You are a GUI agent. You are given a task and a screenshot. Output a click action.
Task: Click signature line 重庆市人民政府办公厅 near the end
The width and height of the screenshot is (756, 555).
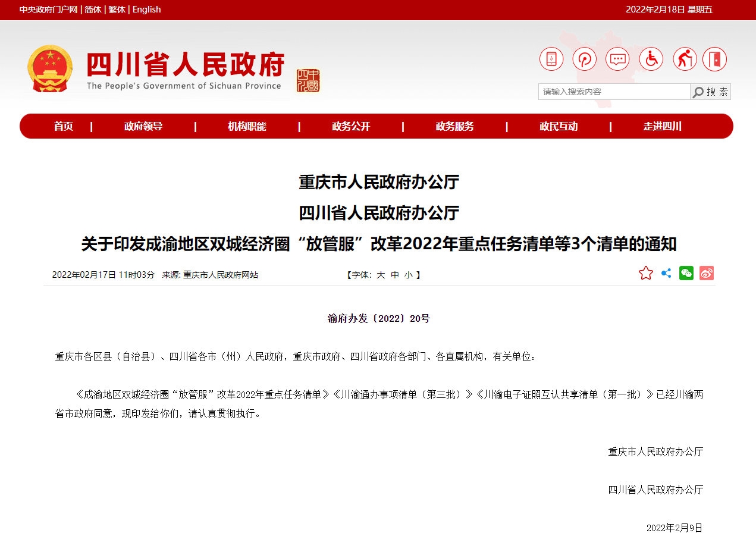click(x=655, y=451)
